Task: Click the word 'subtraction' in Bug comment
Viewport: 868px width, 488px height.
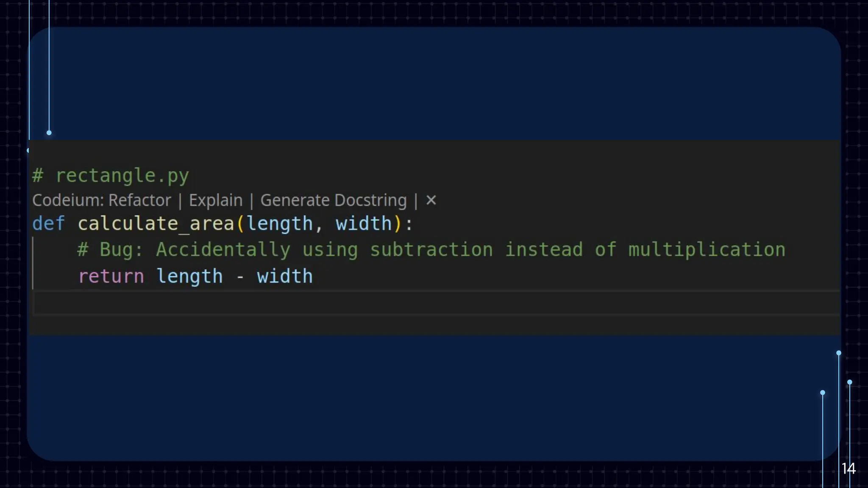Action: coord(431,250)
